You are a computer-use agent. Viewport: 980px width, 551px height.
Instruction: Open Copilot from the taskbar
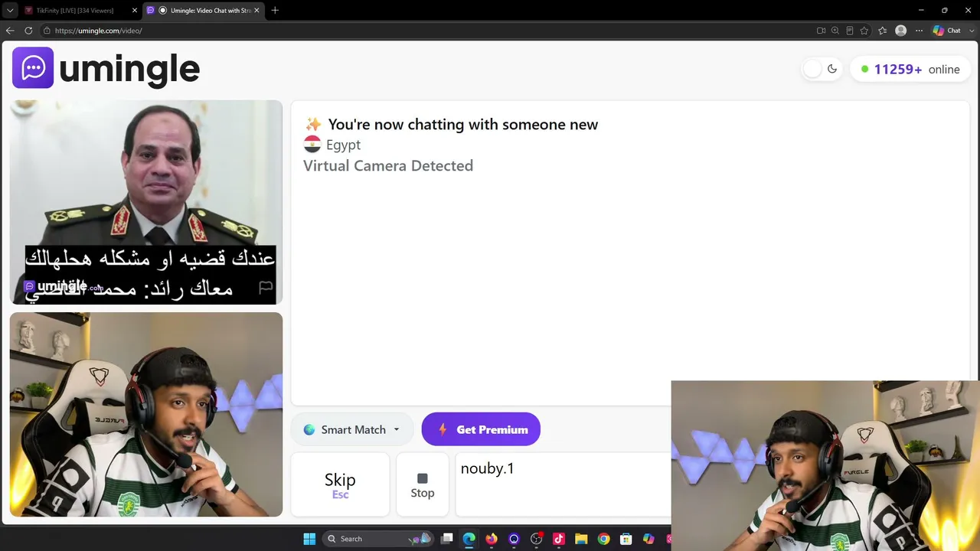click(x=648, y=539)
